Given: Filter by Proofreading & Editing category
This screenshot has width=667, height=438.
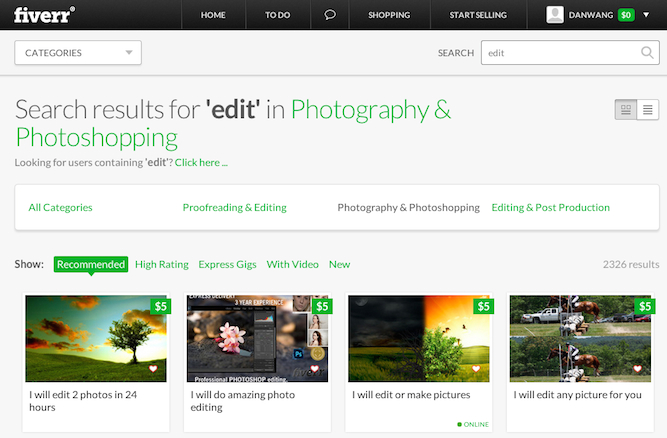Looking at the screenshot, I should (x=234, y=208).
